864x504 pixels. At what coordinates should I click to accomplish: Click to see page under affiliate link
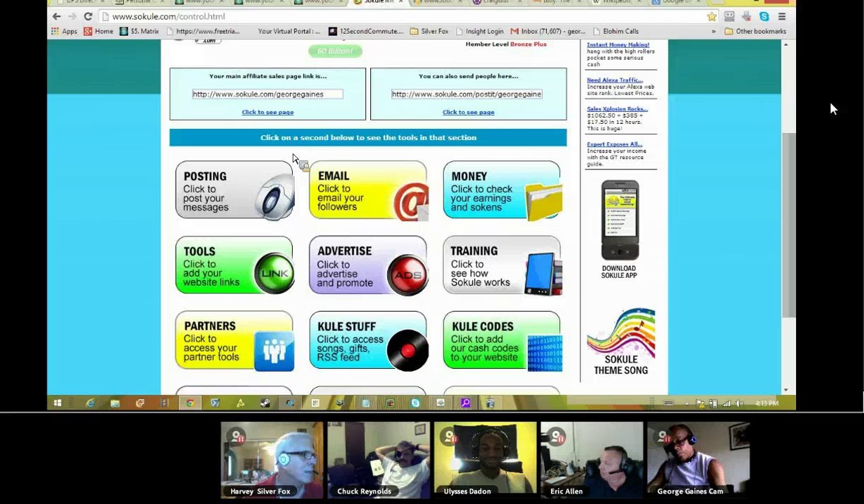click(x=267, y=112)
